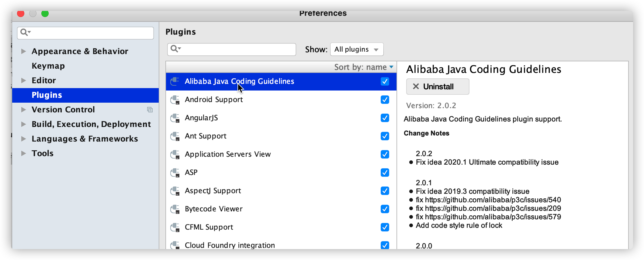
Task: Disable the Ant Support plugin
Action: click(x=385, y=136)
